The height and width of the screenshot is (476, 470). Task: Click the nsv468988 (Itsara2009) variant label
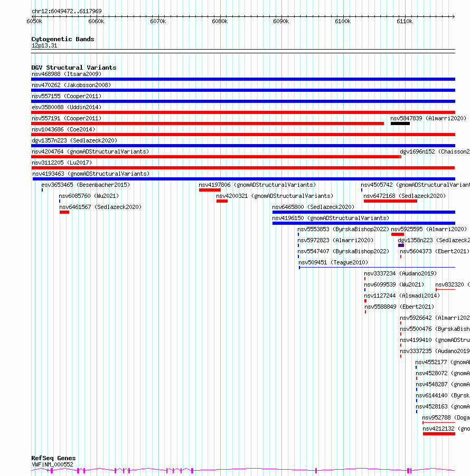point(67,74)
